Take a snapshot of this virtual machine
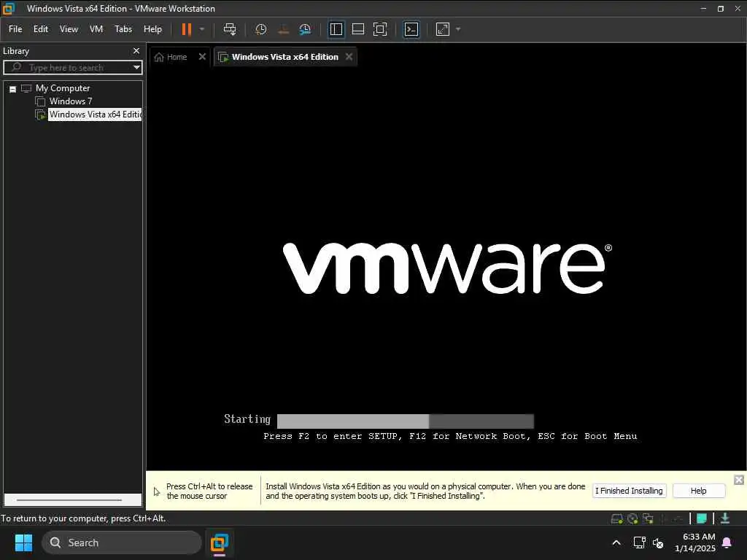 (260, 29)
